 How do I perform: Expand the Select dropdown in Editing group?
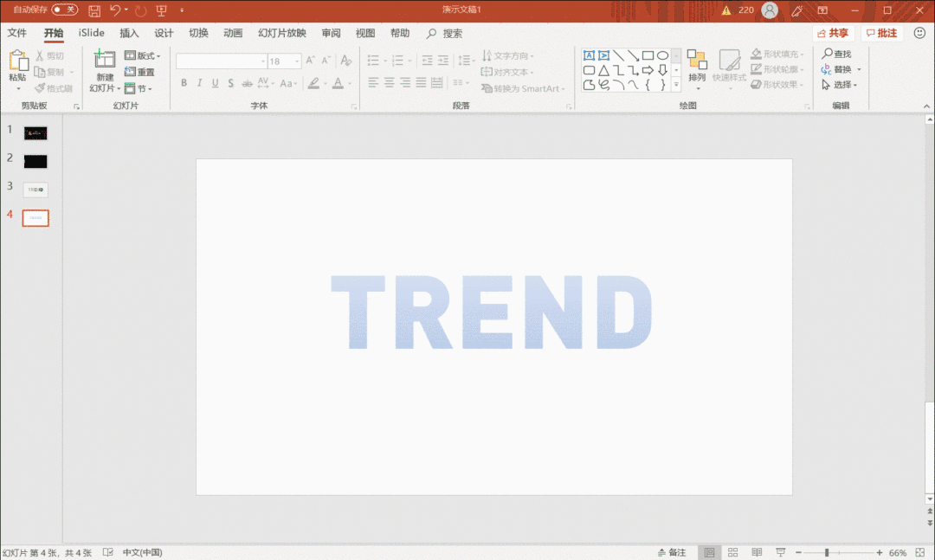click(x=840, y=85)
